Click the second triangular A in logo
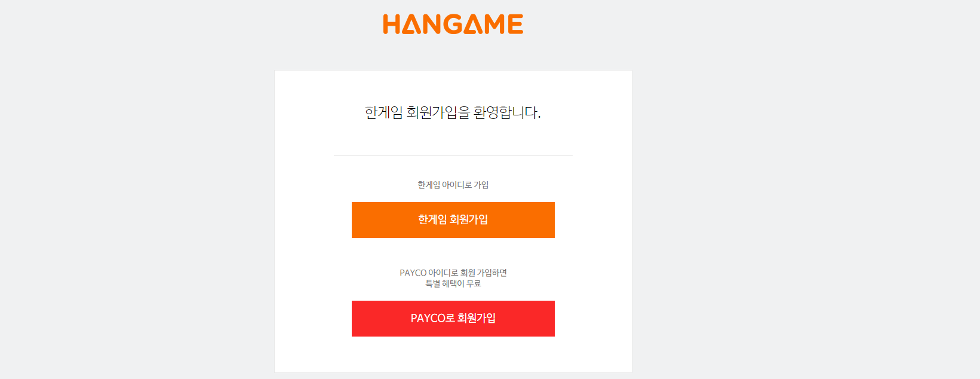The height and width of the screenshot is (379, 980). pos(473,24)
